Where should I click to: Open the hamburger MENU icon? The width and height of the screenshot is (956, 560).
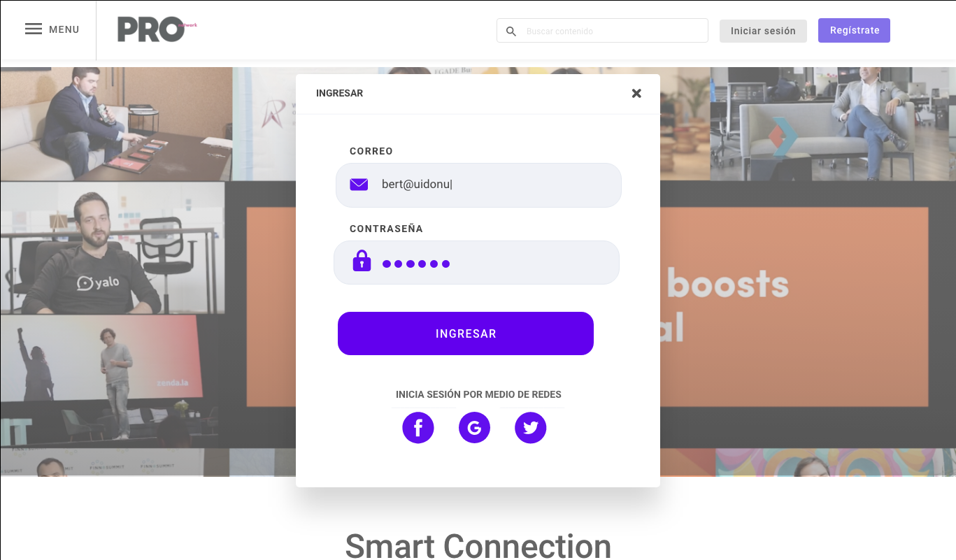pyautogui.click(x=34, y=29)
